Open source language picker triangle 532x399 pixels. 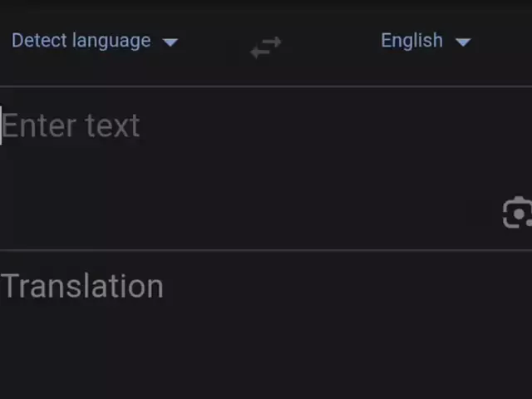pos(170,42)
